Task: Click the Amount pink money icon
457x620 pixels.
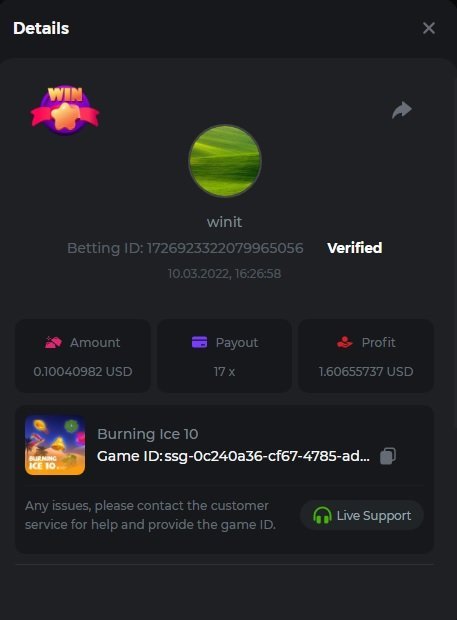Action: click(x=53, y=342)
